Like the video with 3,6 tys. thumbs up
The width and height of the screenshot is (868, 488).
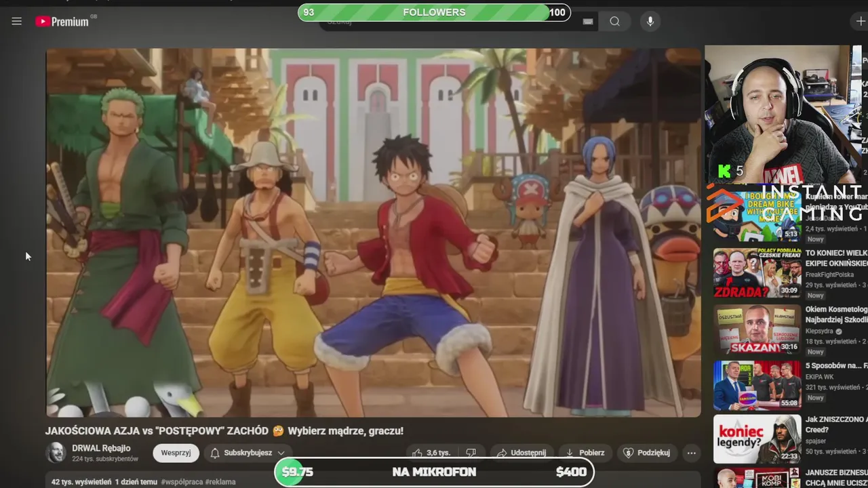coord(432,453)
